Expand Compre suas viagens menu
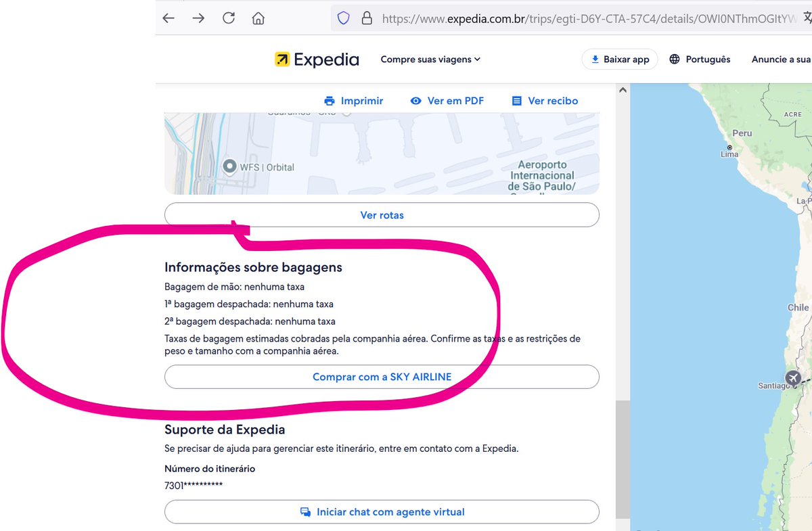Screen dimensions: 812x531 tap(430, 60)
